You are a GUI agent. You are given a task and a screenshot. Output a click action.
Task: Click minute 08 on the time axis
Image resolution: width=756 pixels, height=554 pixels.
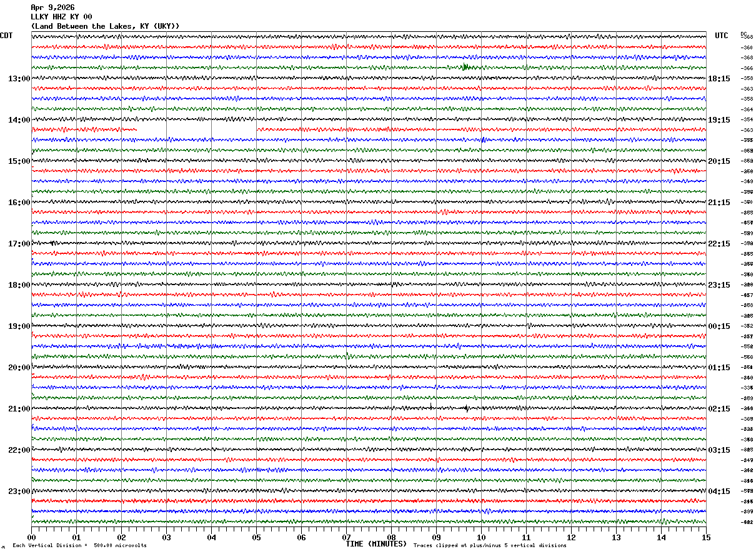(391, 537)
